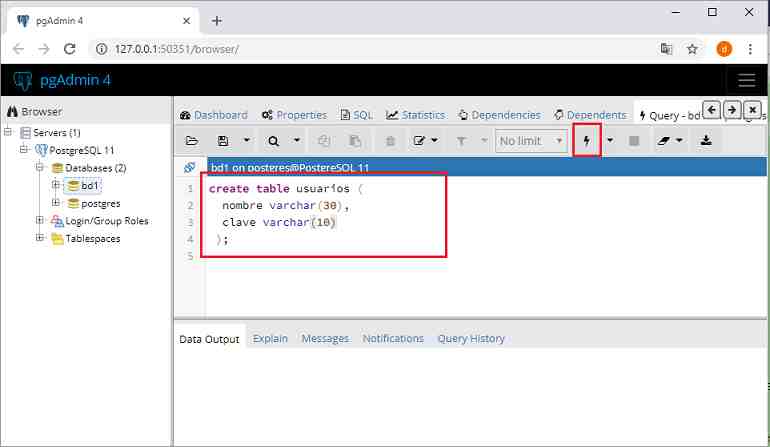
Task: Click the Stop query square icon
Action: 634,141
